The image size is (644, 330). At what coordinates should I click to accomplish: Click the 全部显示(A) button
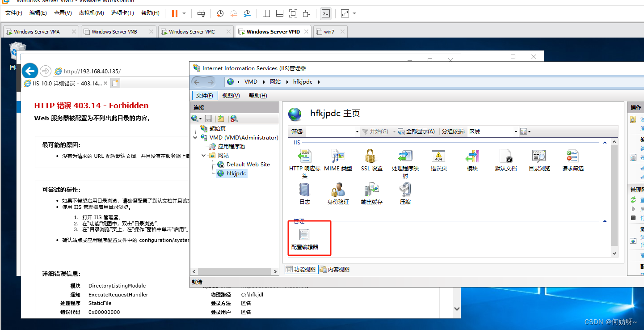coord(416,131)
